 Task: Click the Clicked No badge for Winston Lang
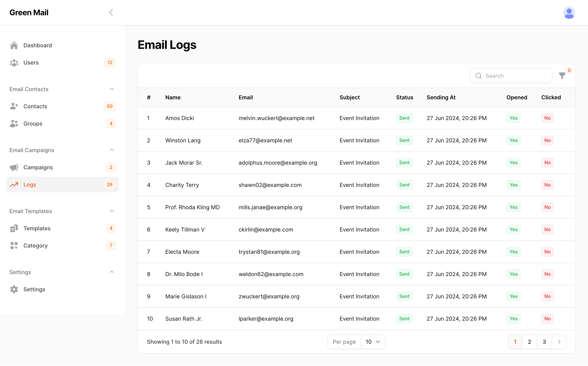(x=547, y=140)
